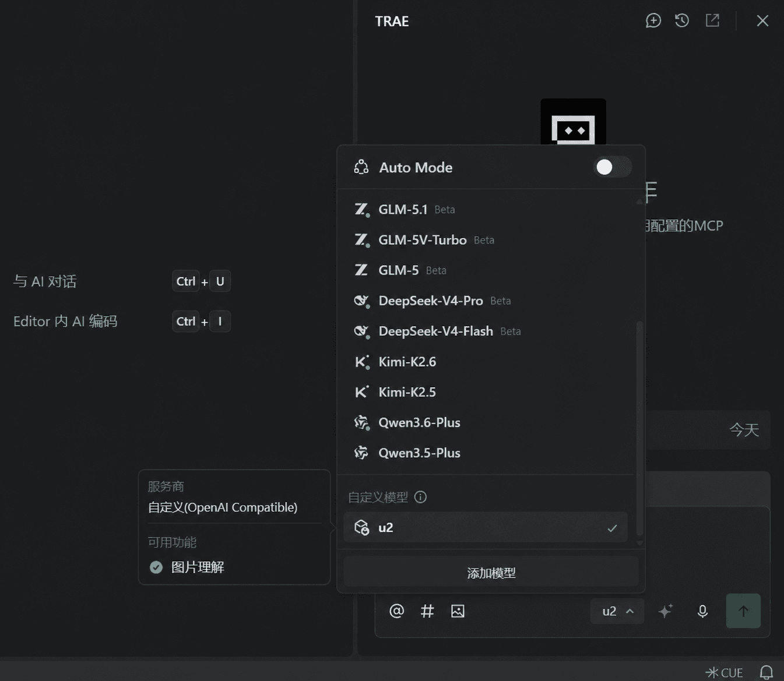
Task: Click the Kimi-K2.6 logo icon
Action: (x=362, y=362)
